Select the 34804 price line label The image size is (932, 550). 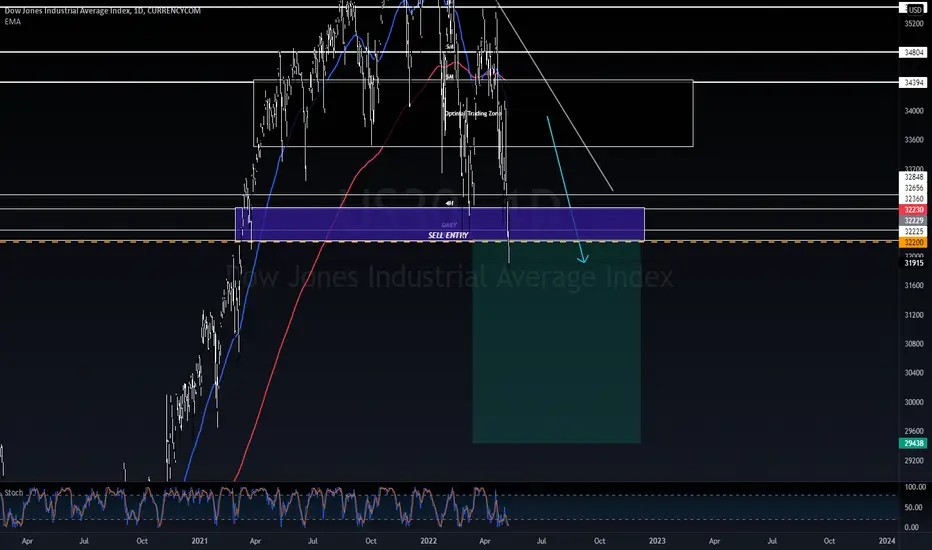pyautogui.click(x=914, y=52)
